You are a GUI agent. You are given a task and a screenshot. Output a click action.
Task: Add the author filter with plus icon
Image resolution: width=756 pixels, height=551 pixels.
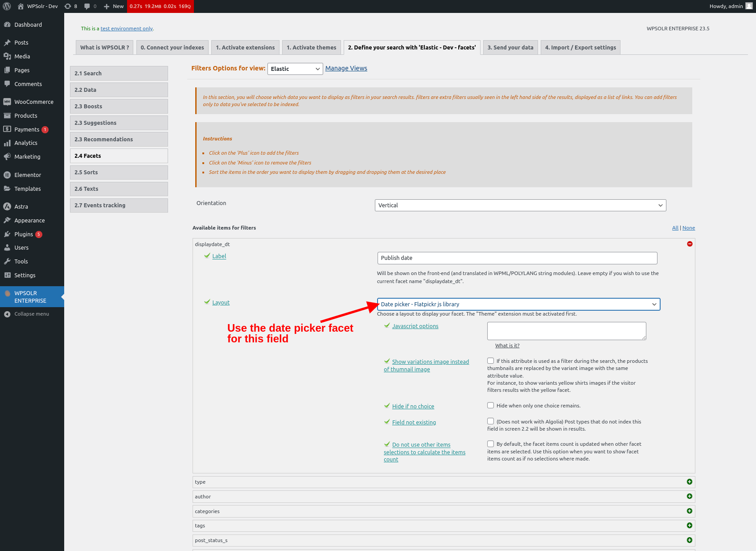(x=690, y=497)
